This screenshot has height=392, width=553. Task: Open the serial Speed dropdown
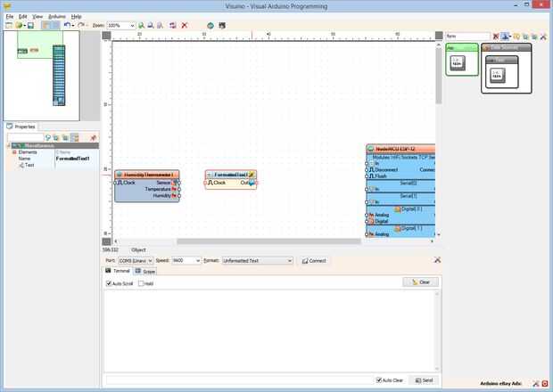(x=186, y=261)
